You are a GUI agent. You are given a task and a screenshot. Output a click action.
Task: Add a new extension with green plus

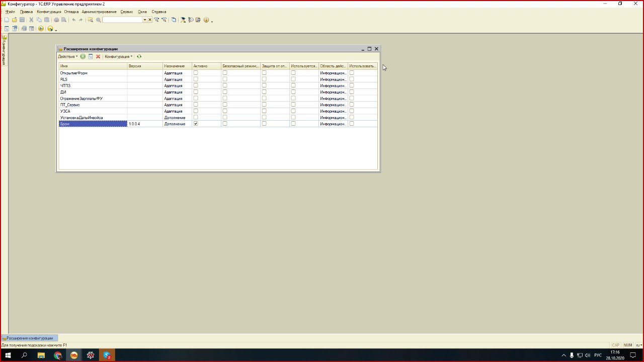83,56
